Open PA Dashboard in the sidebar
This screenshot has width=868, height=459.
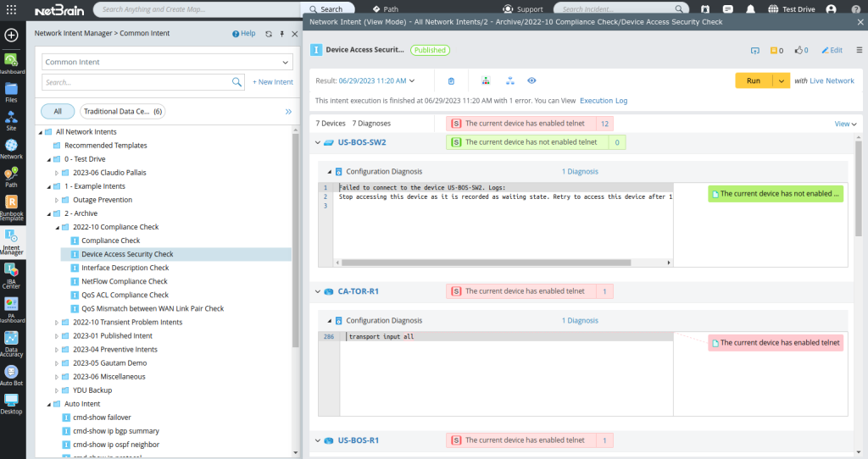(x=11, y=310)
